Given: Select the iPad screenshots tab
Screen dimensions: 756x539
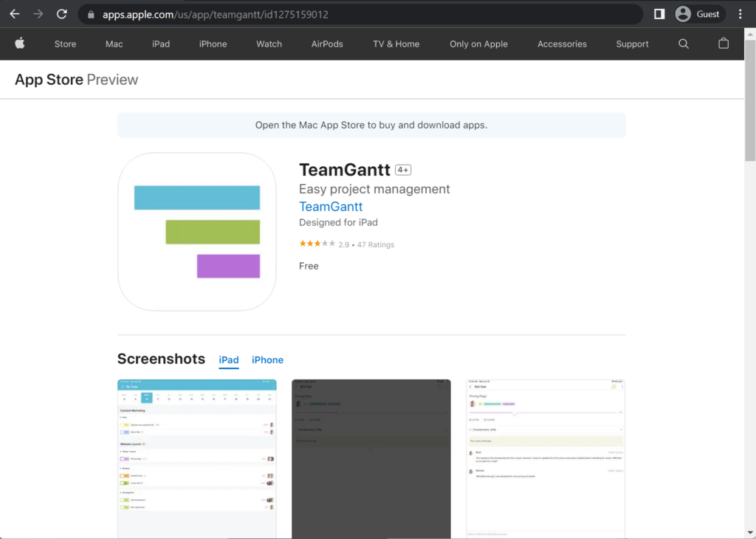Looking at the screenshot, I should [228, 360].
